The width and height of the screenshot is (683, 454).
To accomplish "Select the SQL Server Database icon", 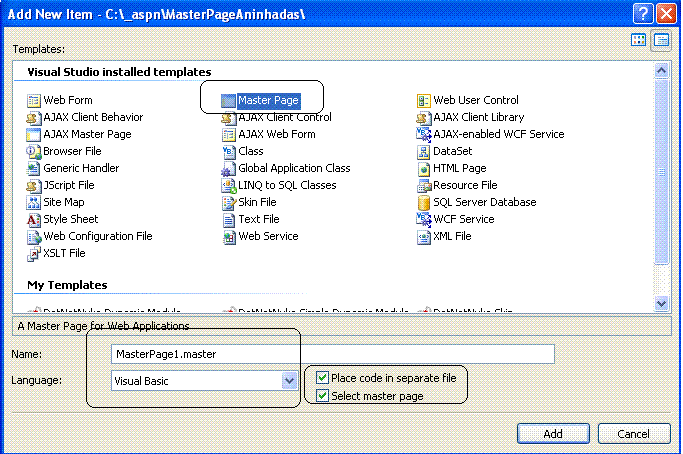I will [x=423, y=203].
